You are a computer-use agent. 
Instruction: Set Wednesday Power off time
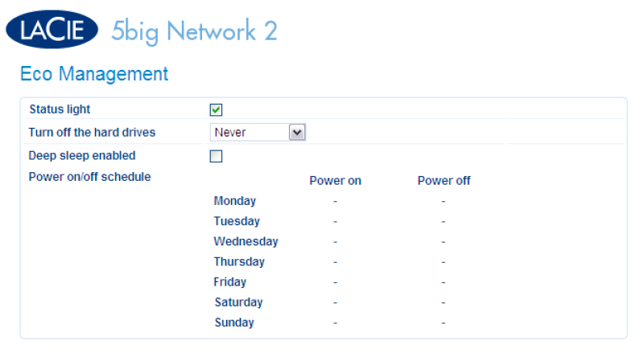click(x=444, y=242)
